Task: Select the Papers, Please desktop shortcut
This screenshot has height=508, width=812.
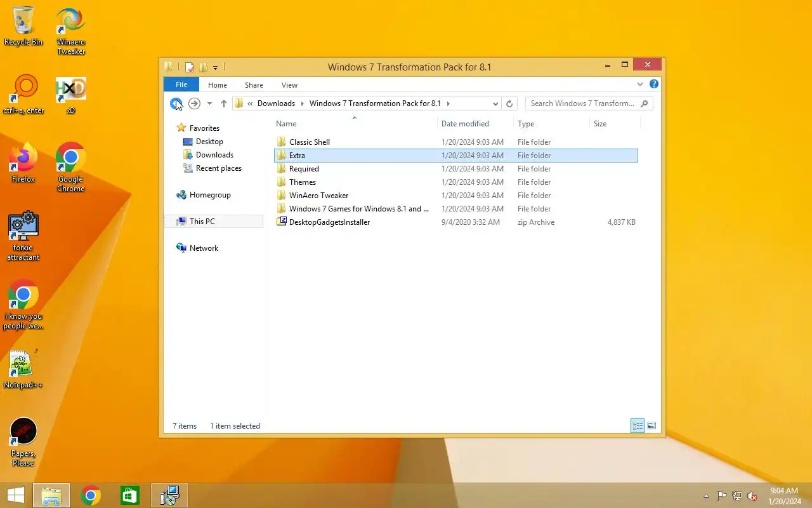Action: click(23, 442)
